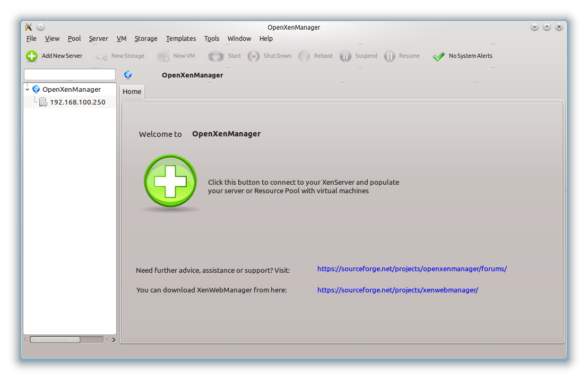Click the globe icon in the tree root

(36, 89)
